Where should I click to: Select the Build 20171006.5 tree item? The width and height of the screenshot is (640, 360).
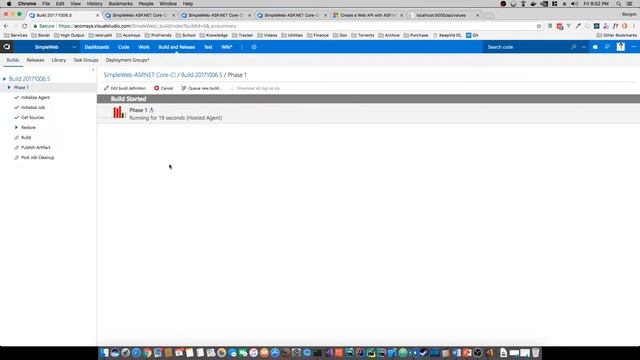point(29,79)
